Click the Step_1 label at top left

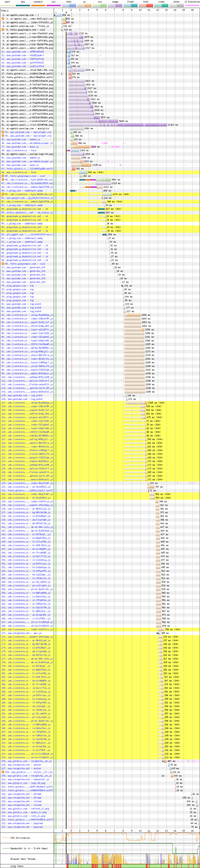pyautogui.click(x=5, y=11)
